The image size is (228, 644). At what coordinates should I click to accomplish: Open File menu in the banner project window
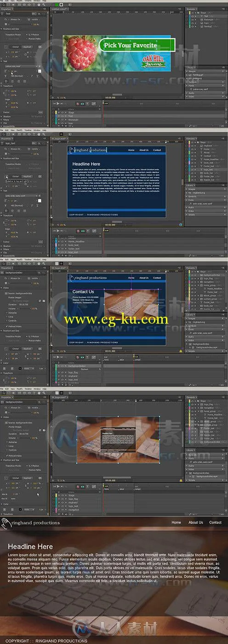coord(2,1)
